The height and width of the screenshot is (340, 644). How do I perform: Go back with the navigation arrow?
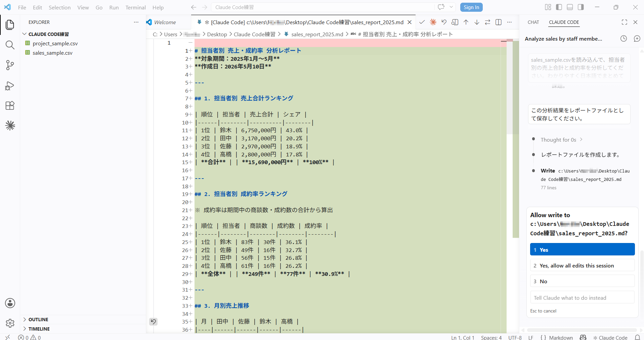(x=194, y=7)
